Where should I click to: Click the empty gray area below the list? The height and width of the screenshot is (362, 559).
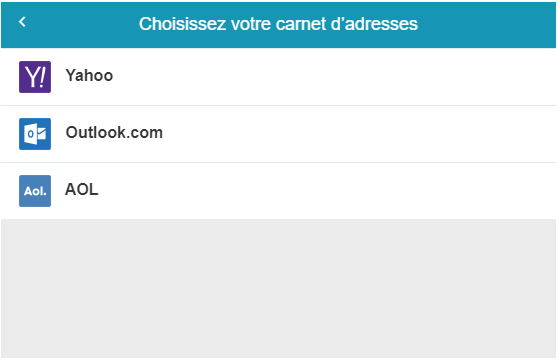pos(278,288)
